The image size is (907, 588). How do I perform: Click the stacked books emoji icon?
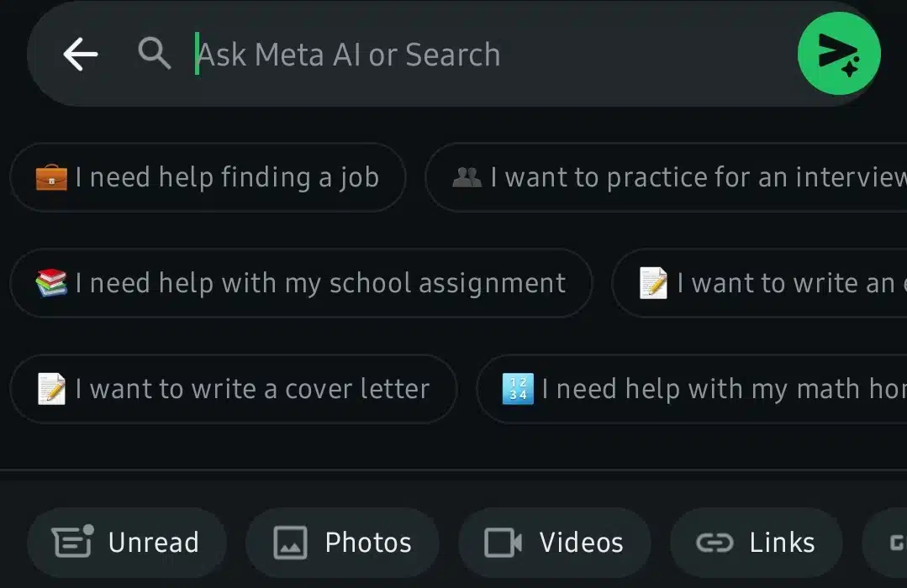[51, 283]
